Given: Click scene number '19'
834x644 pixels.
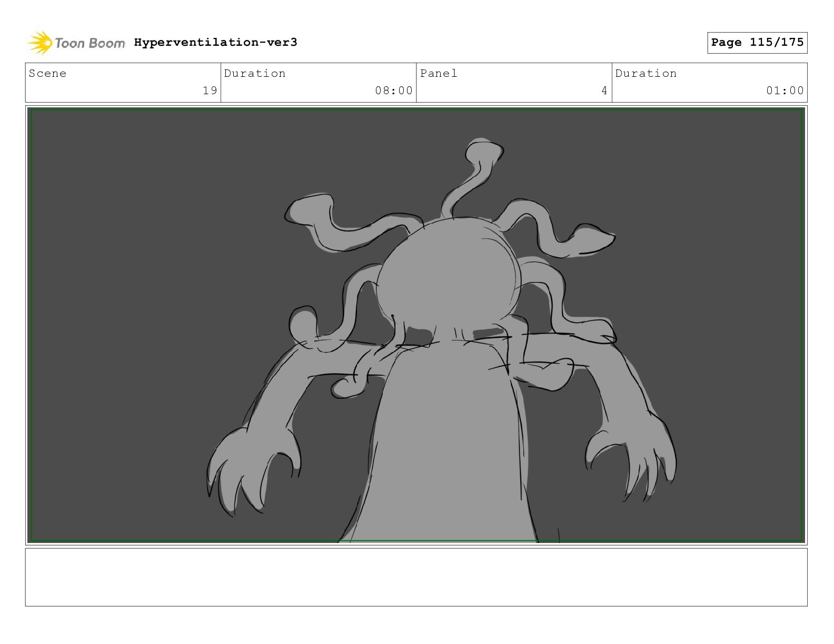Looking at the screenshot, I should 210,90.
